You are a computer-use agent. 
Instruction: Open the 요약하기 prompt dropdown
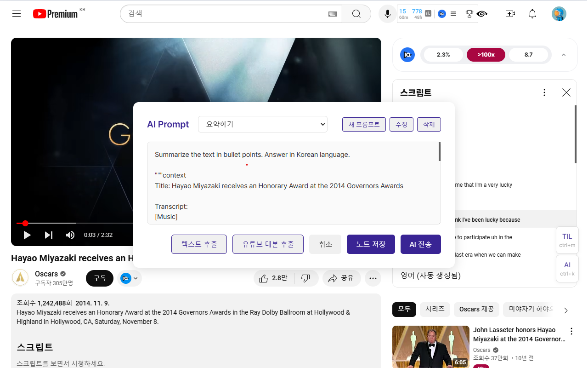(x=263, y=124)
